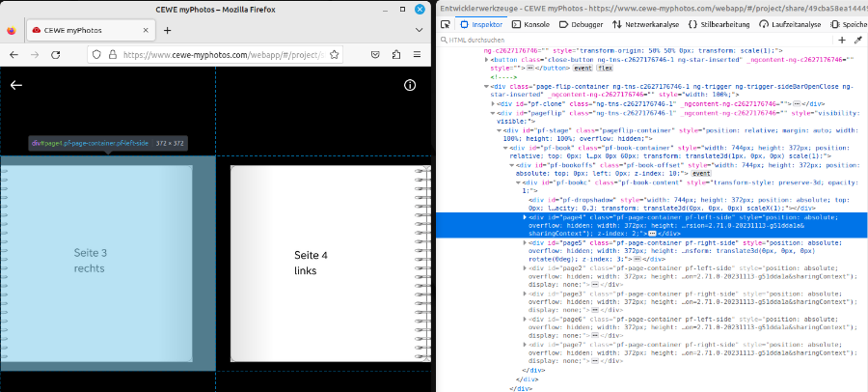
Task: Show site security info via padlock
Action: 113,55
